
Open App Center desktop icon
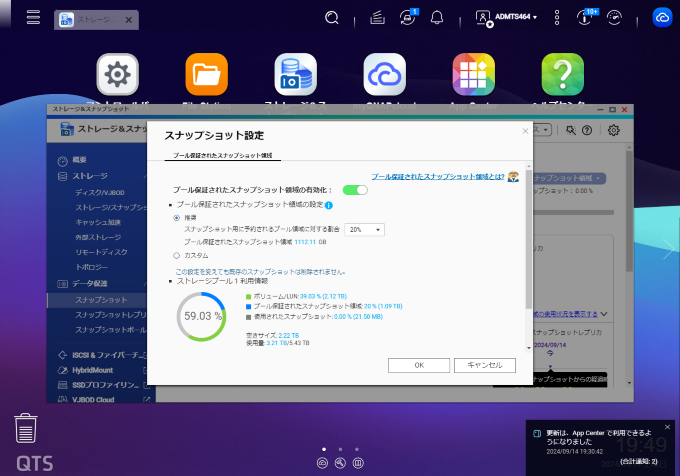click(474, 75)
